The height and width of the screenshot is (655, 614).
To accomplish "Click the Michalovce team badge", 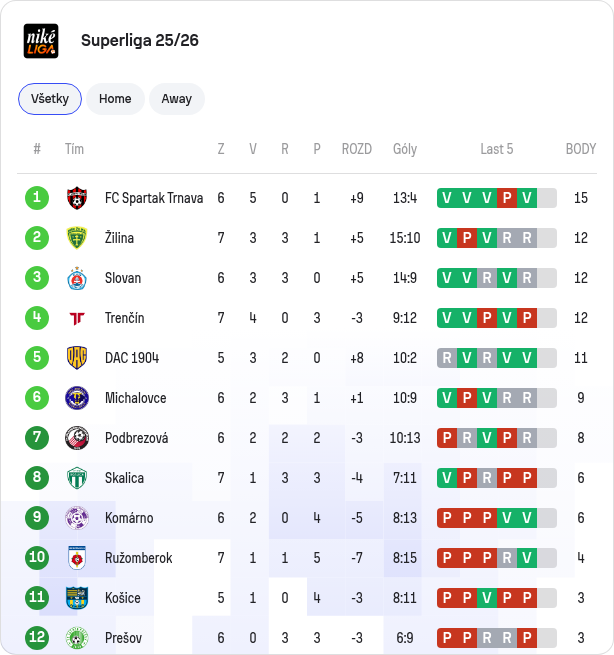I will (77, 398).
